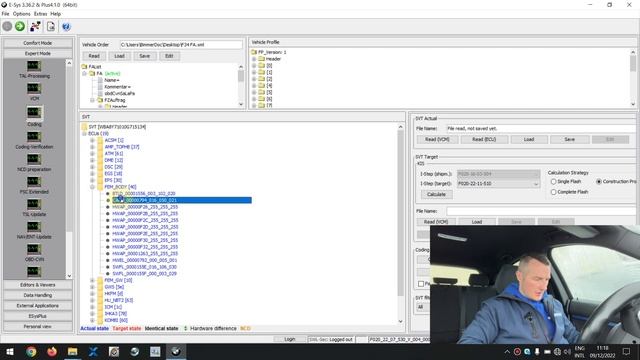
Task: Click Read (VCM) in SVT Actual
Action: (x=437, y=140)
